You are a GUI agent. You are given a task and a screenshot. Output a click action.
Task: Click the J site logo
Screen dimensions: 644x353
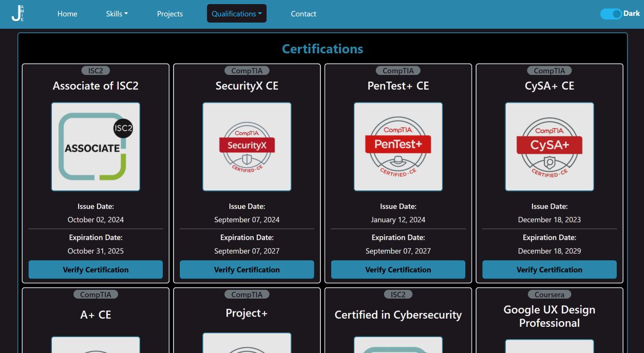pyautogui.click(x=17, y=14)
